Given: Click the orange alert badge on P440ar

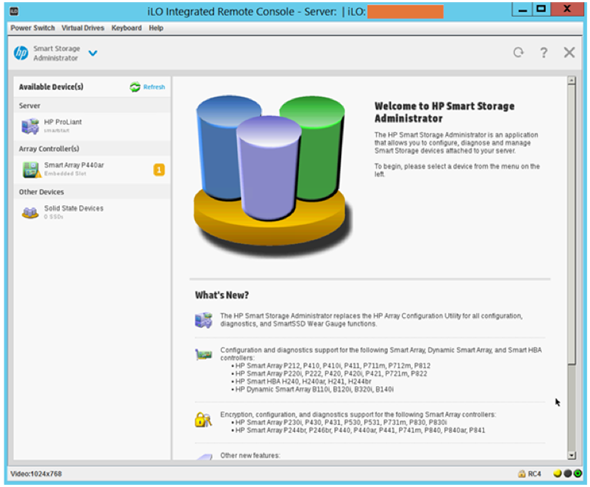Looking at the screenshot, I should point(159,170).
